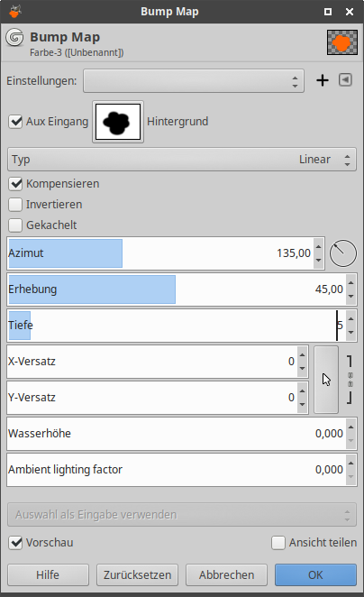Image resolution: width=364 pixels, height=597 pixels.
Task: Open the Einstellungen presets dropdown
Action: point(194,81)
